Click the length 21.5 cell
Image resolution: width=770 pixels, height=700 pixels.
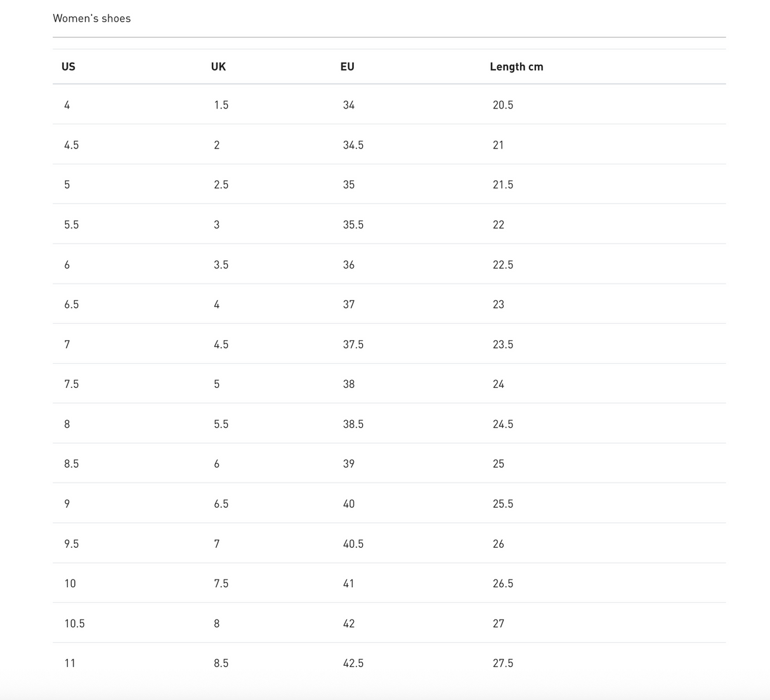point(503,185)
